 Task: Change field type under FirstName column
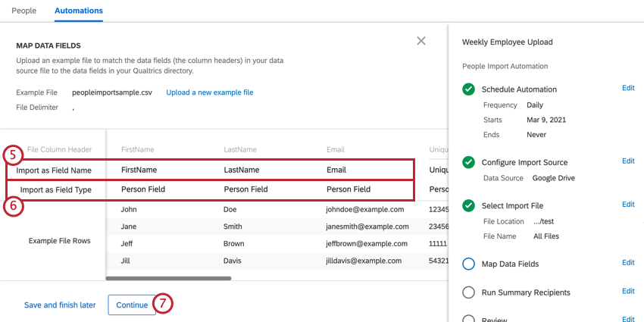coord(143,189)
